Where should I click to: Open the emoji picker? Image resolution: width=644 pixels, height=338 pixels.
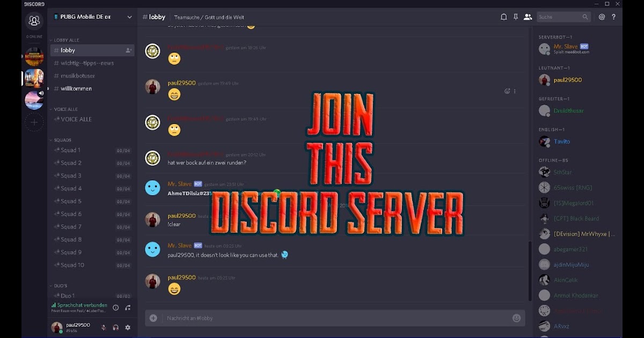pyautogui.click(x=516, y=318)
